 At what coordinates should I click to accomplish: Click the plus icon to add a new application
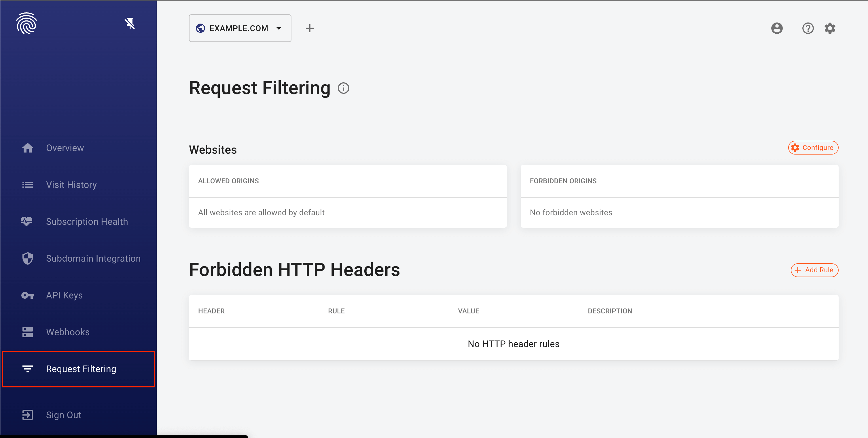[x=310, y=28]
